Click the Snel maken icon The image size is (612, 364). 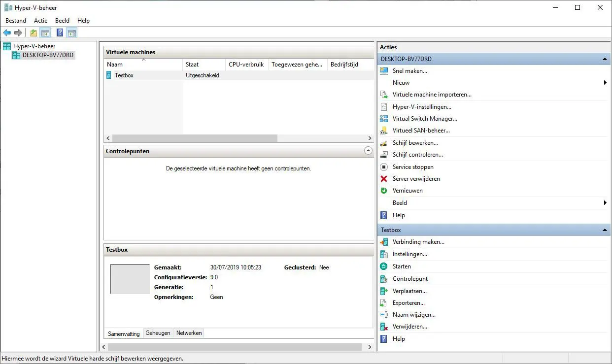(x=384, y=71)
